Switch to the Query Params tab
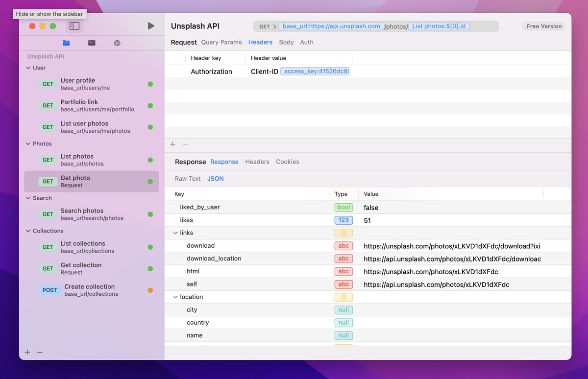Viewport: 588px width, 379px height. click(221, 42)
